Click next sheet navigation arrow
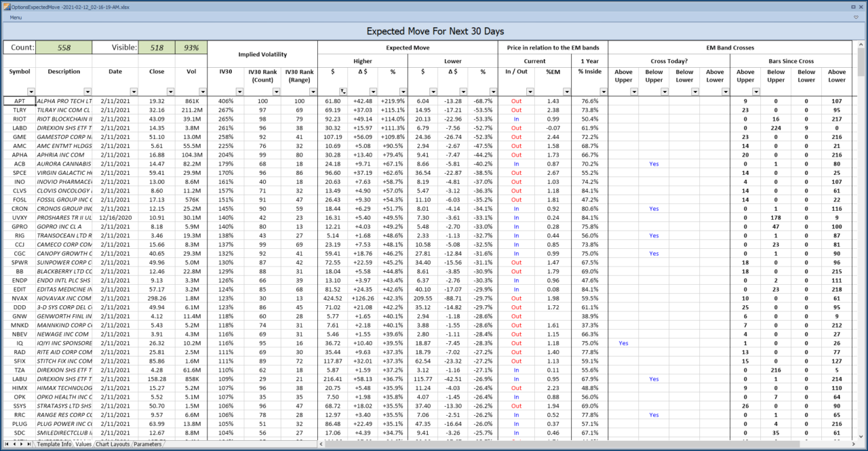 (x=22, y=444)
